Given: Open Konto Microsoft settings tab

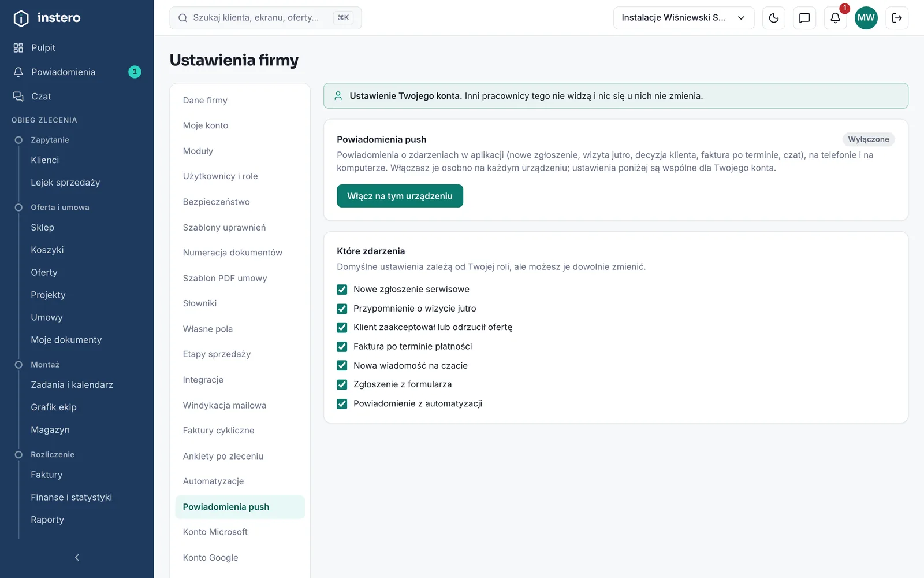Looking at the screenshot, I should pos(240,532).
